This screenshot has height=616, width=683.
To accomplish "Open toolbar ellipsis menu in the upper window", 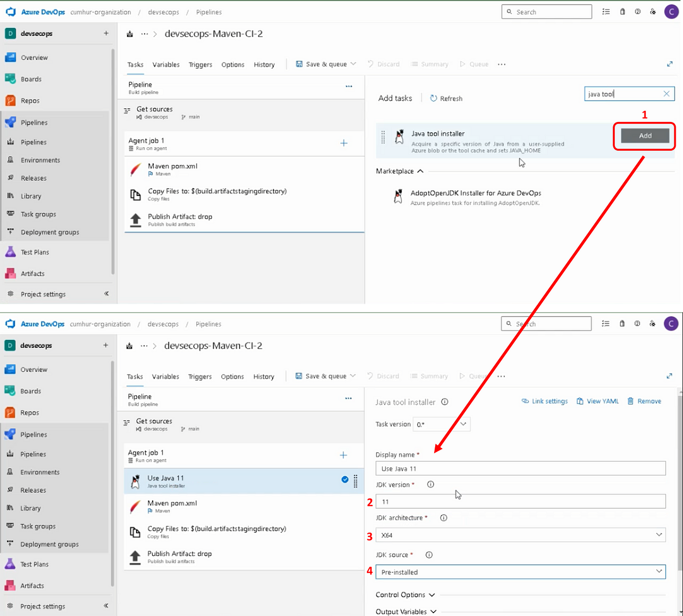I will [x=502, y=64].
